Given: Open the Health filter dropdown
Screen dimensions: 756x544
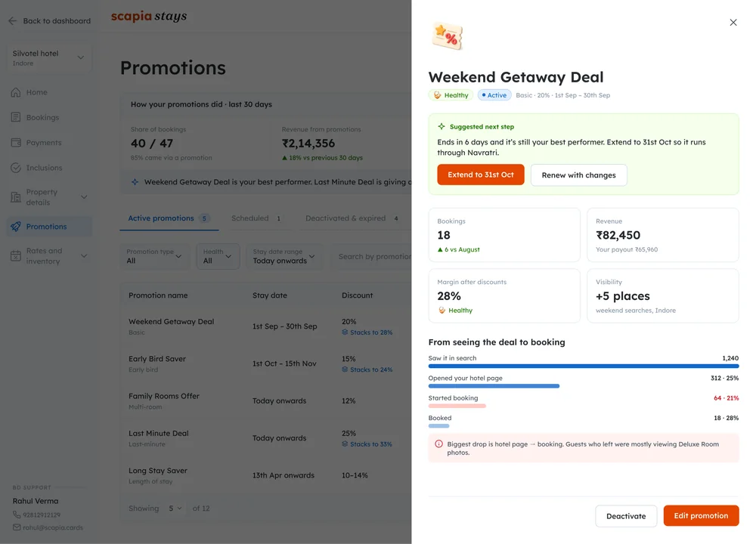Looking at the screenshot, I should click(218, 256).
